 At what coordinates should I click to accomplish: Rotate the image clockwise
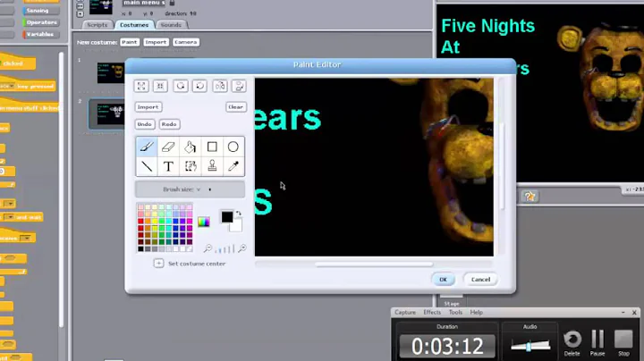(199, 86)
